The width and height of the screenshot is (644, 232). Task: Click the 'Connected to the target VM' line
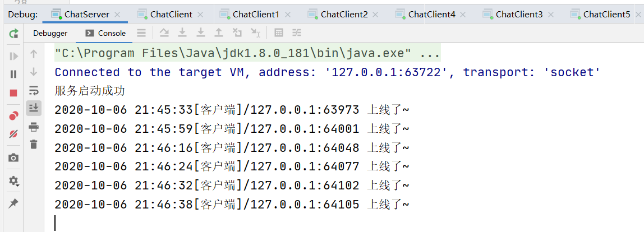point(328,72)
